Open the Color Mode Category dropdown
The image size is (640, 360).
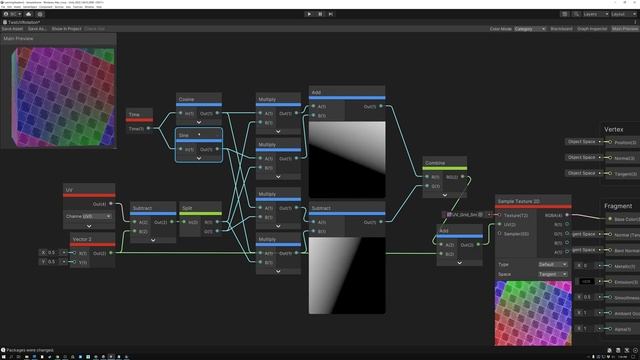tap(530, 29)
